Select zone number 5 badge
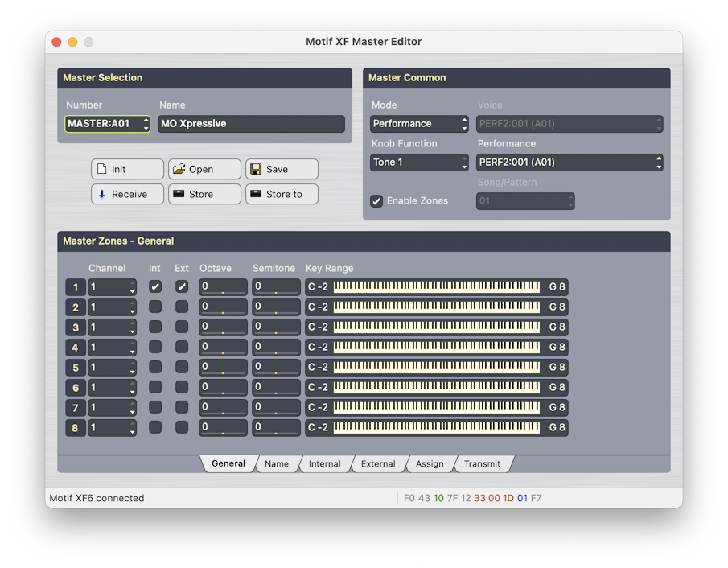The height and width of the screenshot is (568, 728). point(76,368)
